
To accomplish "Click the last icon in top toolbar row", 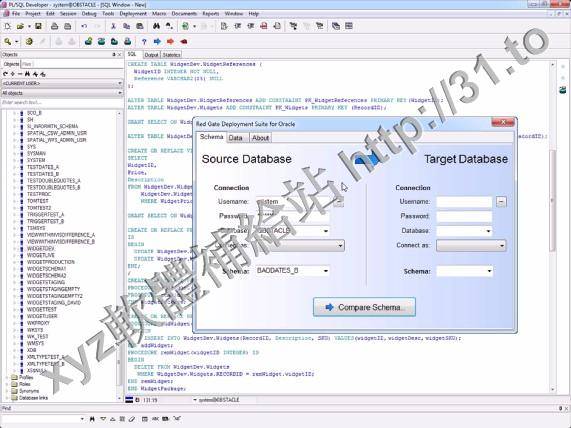I will coord(349,26).
